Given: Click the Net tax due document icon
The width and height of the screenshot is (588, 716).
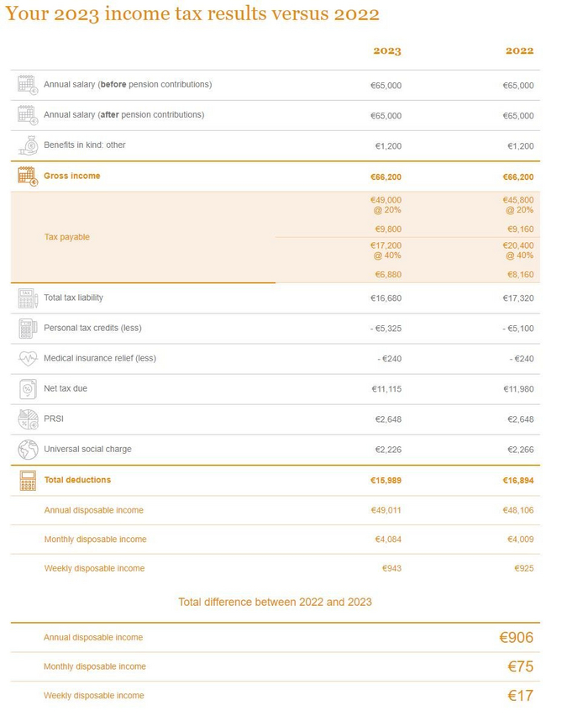Looking at the screenshot, I should tap(27, 389).
